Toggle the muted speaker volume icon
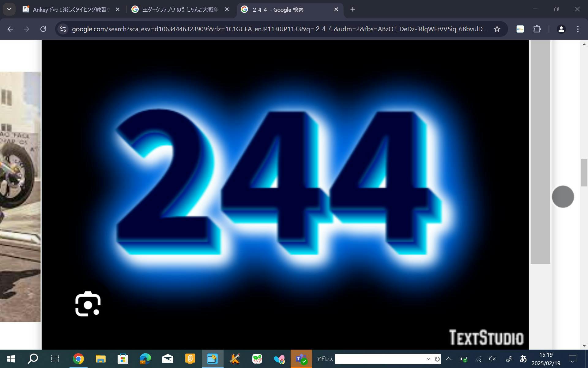The height and width of the screenshot is (368, 588). pyautogui.click(x=492, y=359)
